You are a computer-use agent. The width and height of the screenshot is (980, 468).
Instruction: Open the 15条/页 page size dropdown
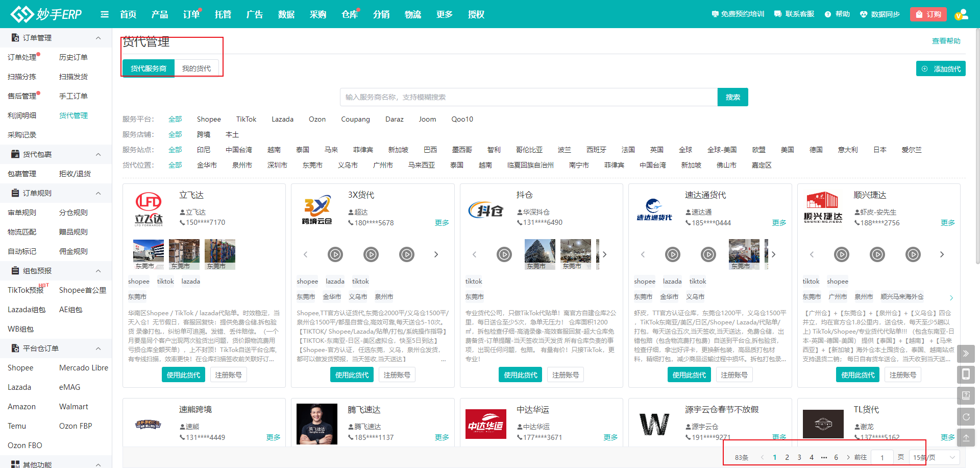934,457
